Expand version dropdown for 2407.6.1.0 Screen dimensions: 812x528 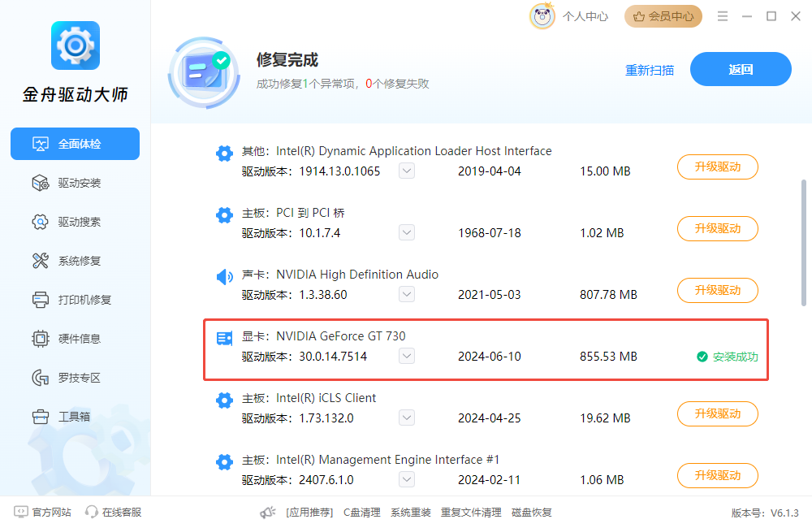click(x=407, y=479)
